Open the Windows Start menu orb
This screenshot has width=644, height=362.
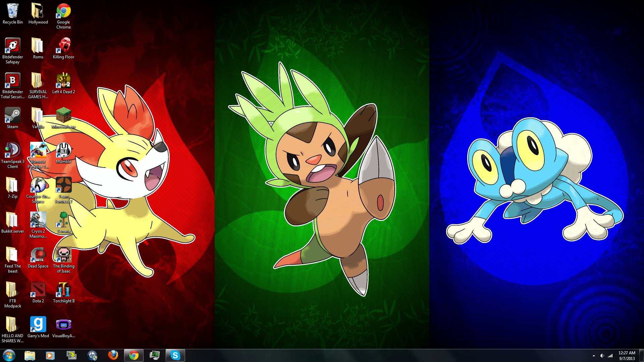[x=9, y=355]
